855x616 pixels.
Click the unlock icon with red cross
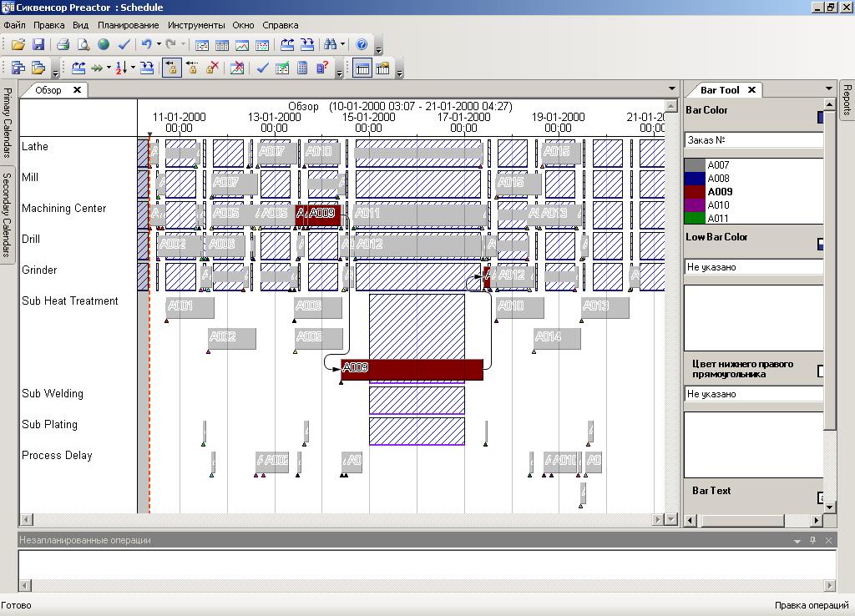point(212,68)
